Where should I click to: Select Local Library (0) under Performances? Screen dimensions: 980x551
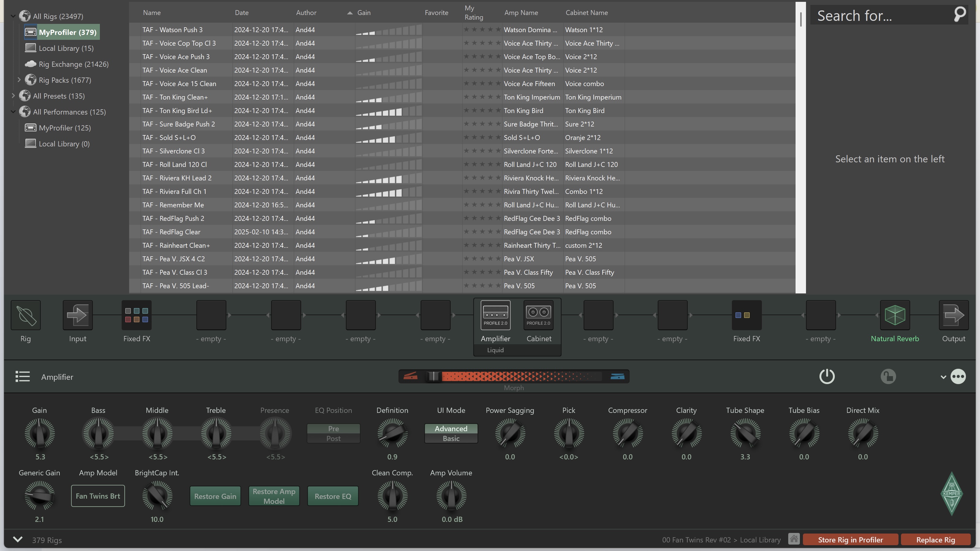tap(58, 144)
